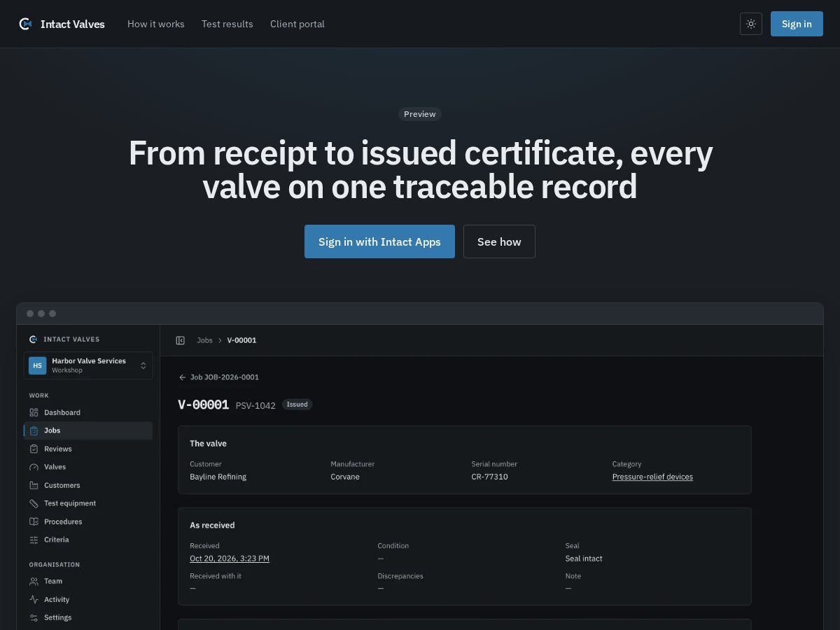The width and height of the screenshot is (840, 630).
Task: Click the received date Oct 20, 2026, 3:23 PM
Action: point(230,559)
